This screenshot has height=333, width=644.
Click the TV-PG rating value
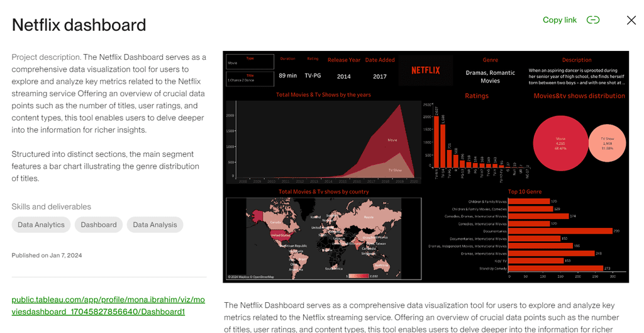(x=313, y=76)
